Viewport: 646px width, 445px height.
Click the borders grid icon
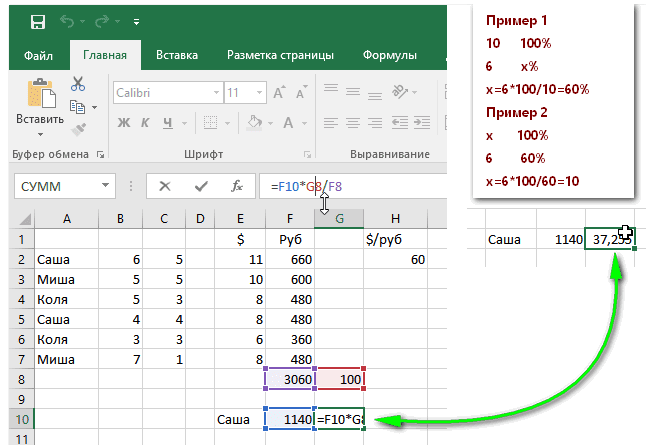(x=210, y=122)
